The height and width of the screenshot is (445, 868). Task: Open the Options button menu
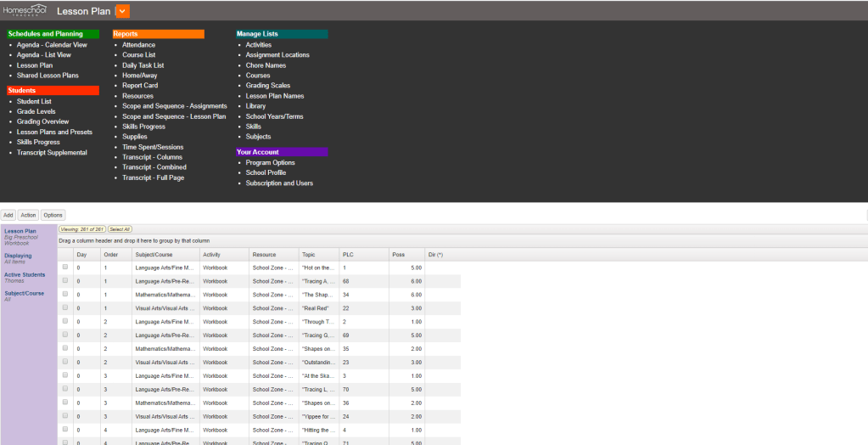53,215
